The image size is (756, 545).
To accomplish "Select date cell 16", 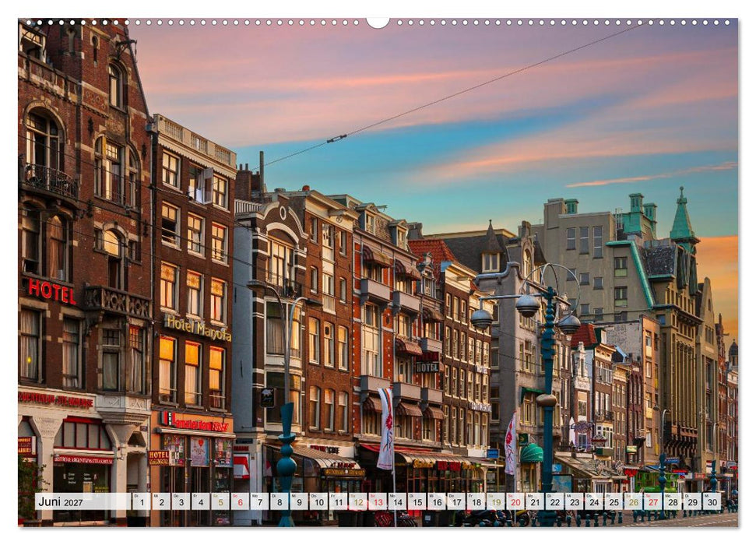I will 437,501.
